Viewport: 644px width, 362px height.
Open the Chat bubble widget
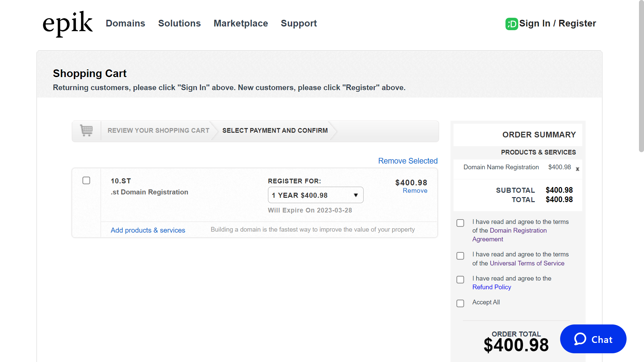click(593, 339)
